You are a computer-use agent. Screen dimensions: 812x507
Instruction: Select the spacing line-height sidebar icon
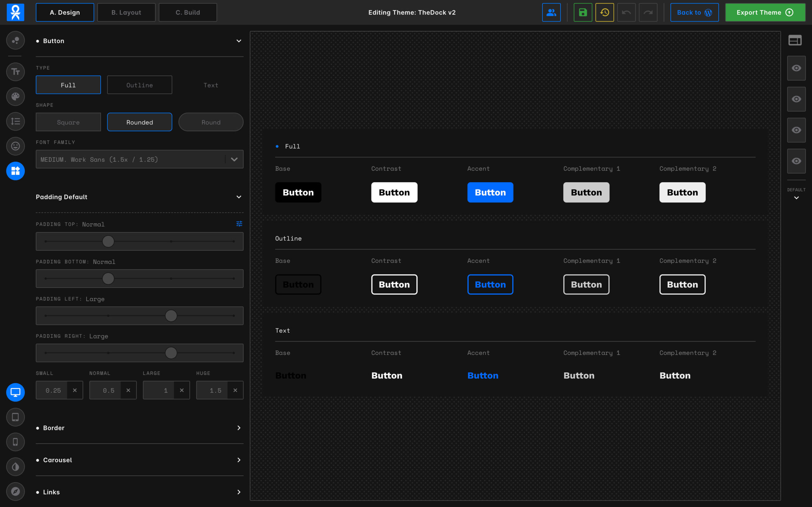(16, 121)
